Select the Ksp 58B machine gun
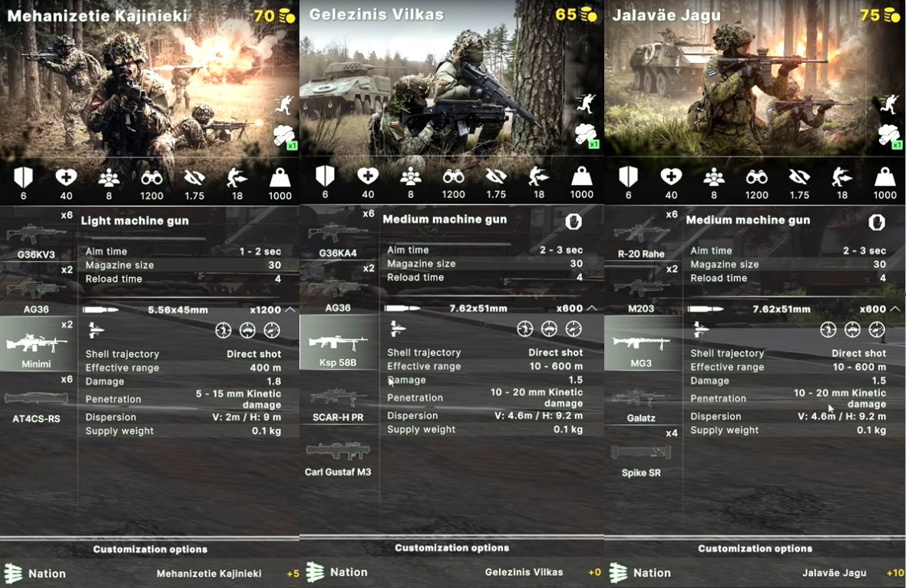This screenshot has height=588, width=906. tap(339, 342)
